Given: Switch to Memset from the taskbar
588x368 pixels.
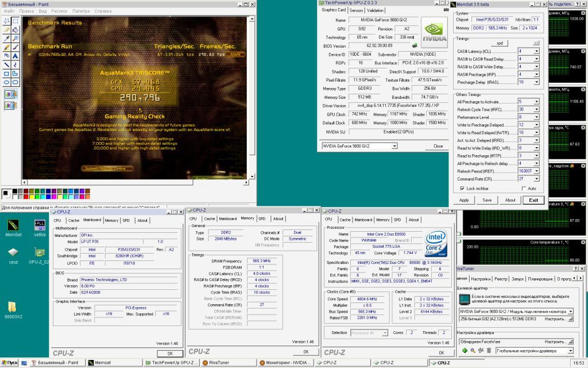Looking at the screenshot, I should pyautogui.click(x=114, y=363).
